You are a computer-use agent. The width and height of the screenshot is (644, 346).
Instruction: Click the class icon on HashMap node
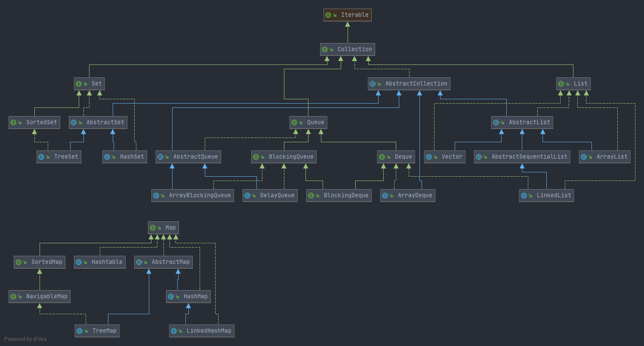[171, 297]
